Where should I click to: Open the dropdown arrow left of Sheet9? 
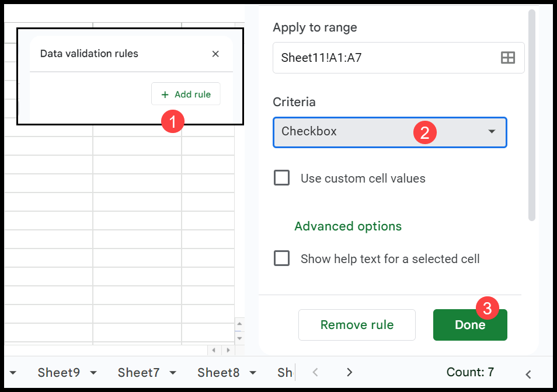click(x=13, y=373)
